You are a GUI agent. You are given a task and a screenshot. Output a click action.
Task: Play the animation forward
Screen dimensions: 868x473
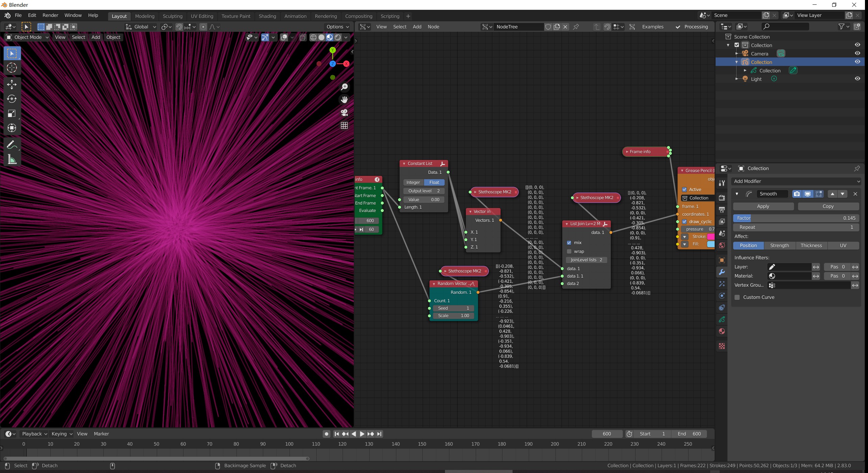[x=362, y=434]
